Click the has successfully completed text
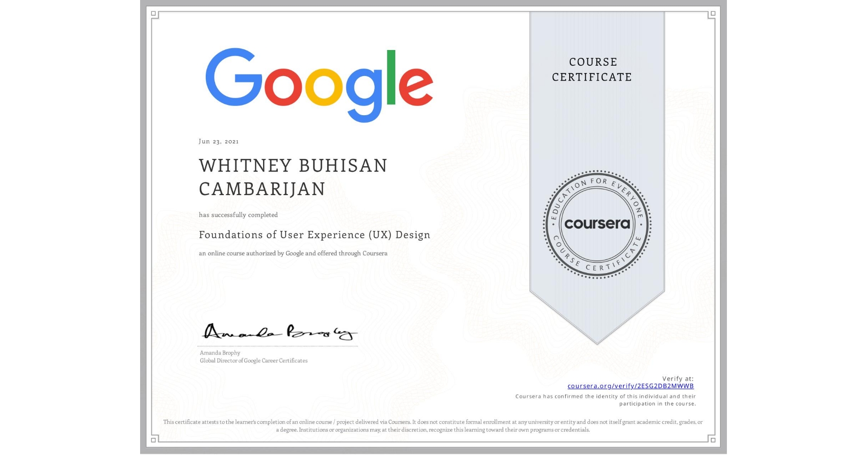This screenshot has height=455, width=868. [x=238, y=215]
